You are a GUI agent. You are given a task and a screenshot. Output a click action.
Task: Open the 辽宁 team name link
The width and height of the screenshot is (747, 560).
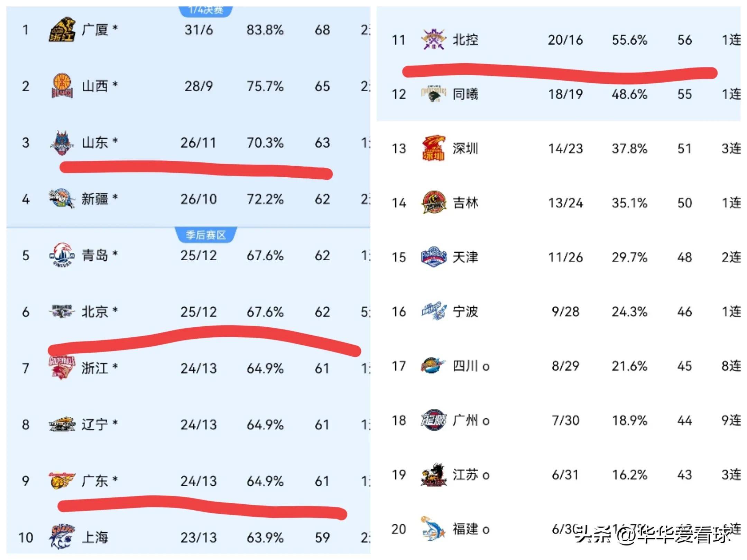click(95, 424)
